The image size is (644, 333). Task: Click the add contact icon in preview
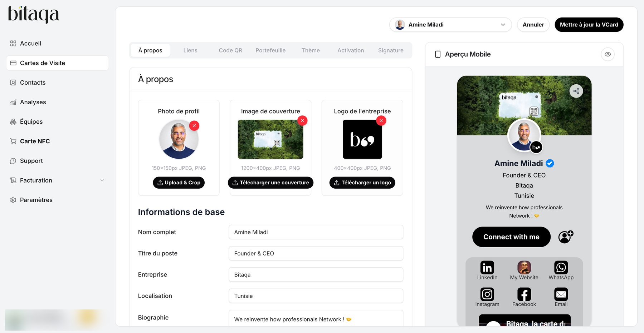[566, 237]
